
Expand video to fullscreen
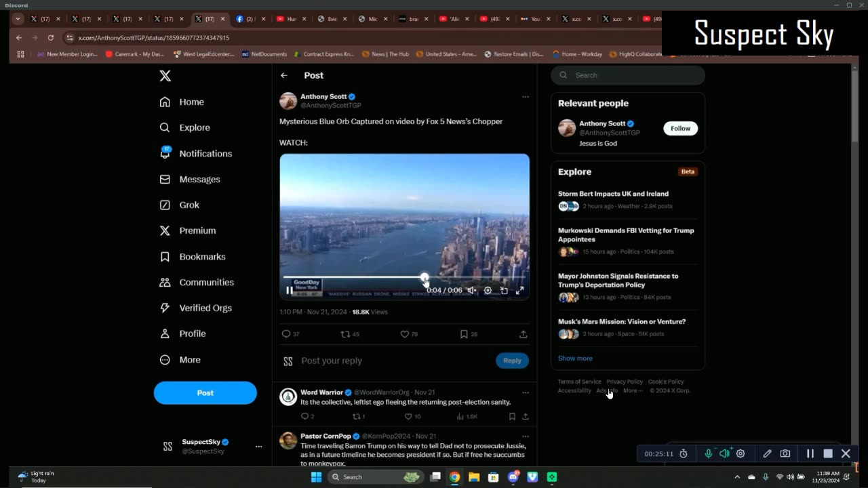point(519,290)
